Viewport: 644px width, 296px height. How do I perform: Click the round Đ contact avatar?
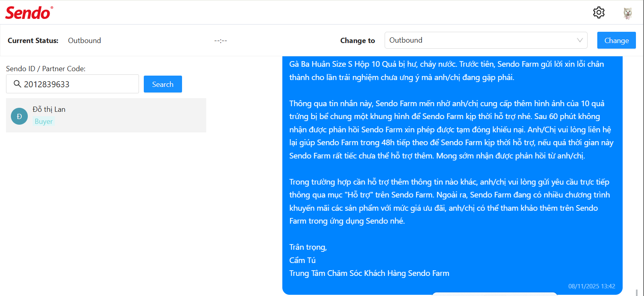tap(19, 116)
